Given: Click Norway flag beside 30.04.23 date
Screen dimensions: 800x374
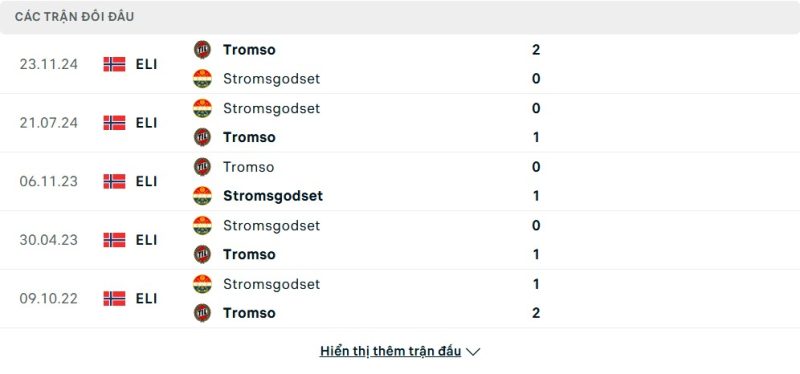Looking at the screenshot, I should (x=114, y=240).
